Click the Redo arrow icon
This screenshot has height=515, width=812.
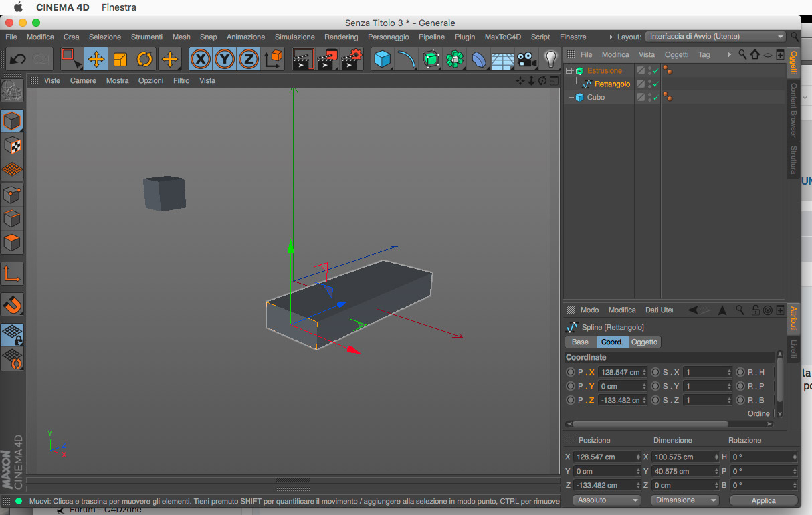click(x=41, y=59)
